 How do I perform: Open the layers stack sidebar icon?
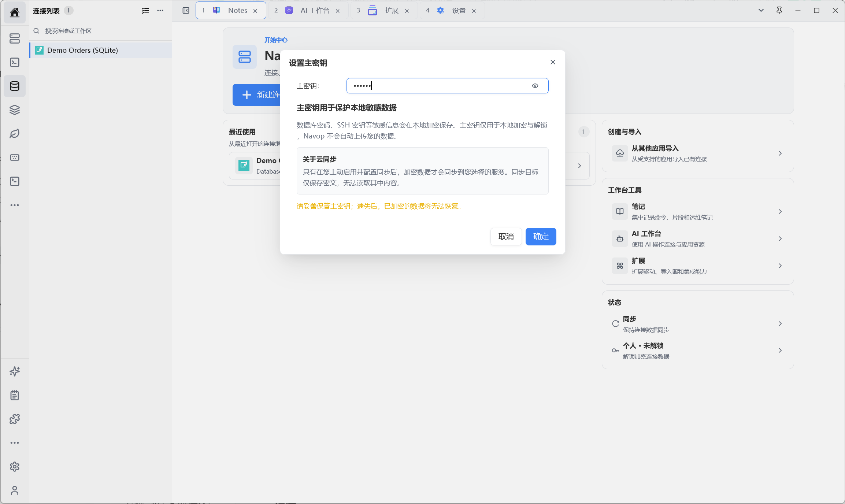click(15, 110)
